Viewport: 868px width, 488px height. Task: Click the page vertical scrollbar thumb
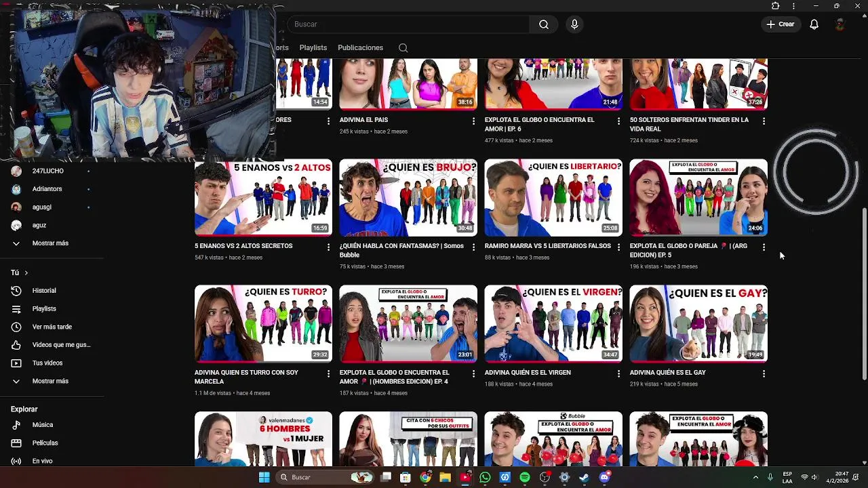pyautogui.click(x=864, y=293)
